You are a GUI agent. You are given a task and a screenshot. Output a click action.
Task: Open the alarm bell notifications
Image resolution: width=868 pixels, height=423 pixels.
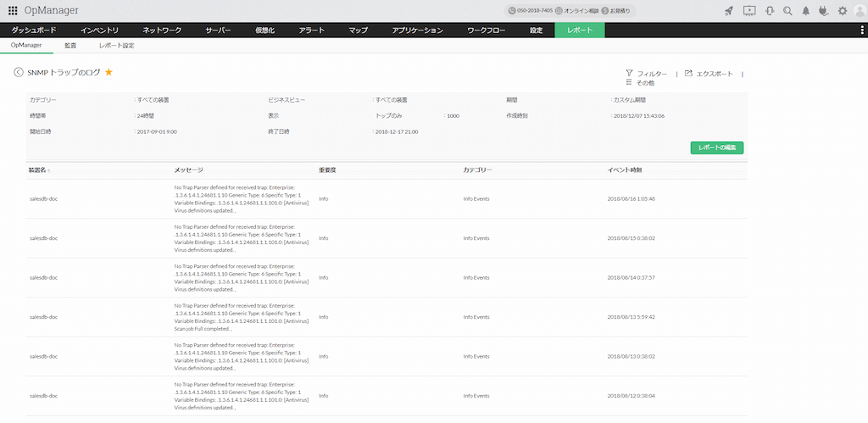(x=806, y=11)
